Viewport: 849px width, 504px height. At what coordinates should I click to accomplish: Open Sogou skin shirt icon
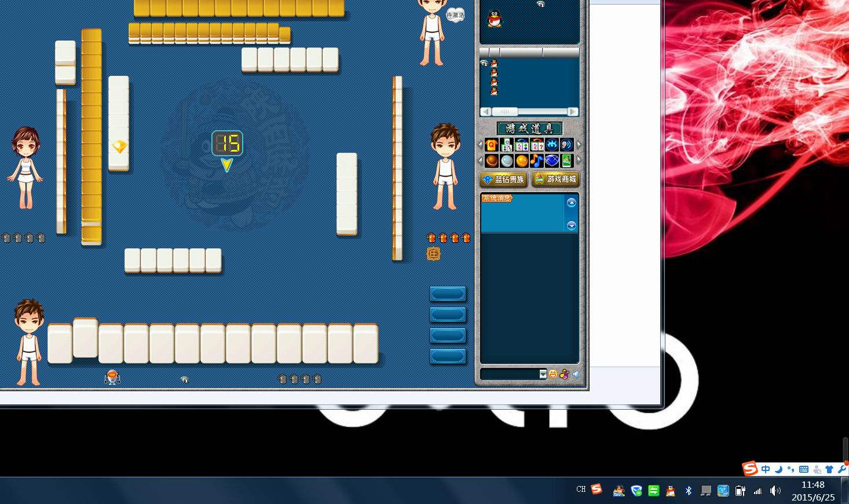click(829, 469)
